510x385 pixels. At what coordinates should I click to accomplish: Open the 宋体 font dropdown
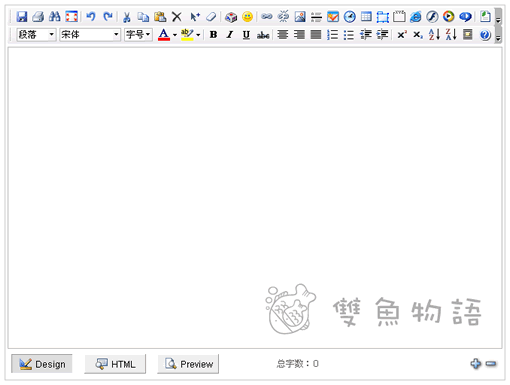pos(90,34)
